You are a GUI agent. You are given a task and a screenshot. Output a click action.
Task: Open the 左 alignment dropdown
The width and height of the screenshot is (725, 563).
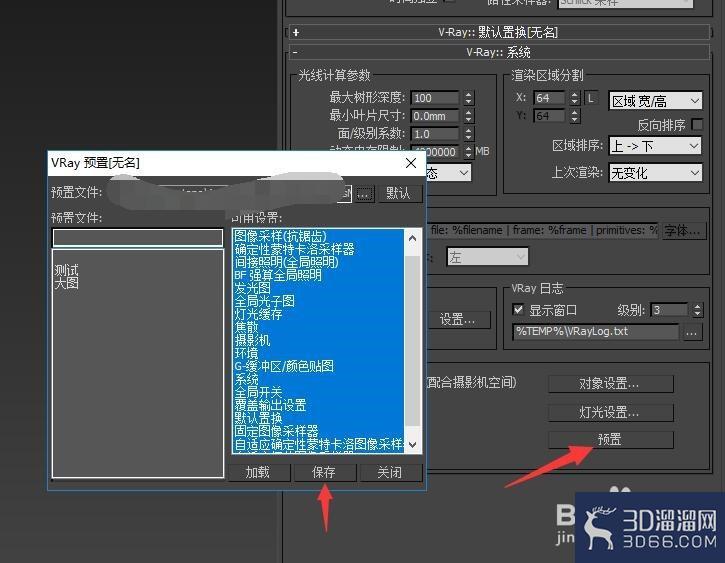(487, 257)
